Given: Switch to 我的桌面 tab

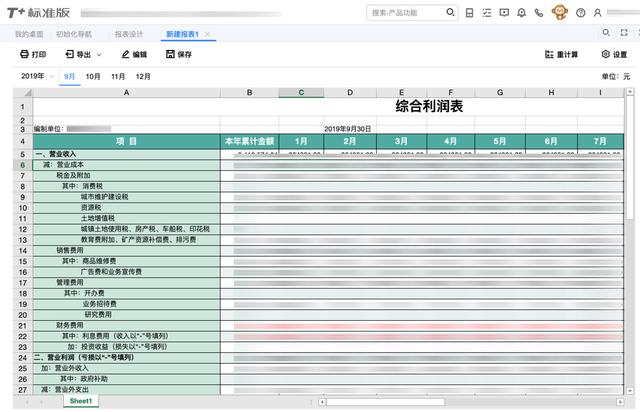Looking at the screenshot, I should (29, 34).
